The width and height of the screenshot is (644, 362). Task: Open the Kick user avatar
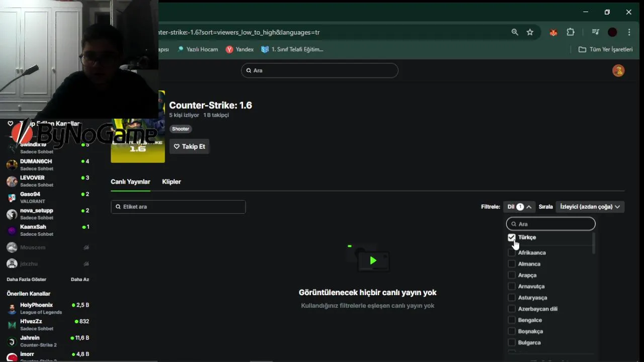[x=618, y=70]
